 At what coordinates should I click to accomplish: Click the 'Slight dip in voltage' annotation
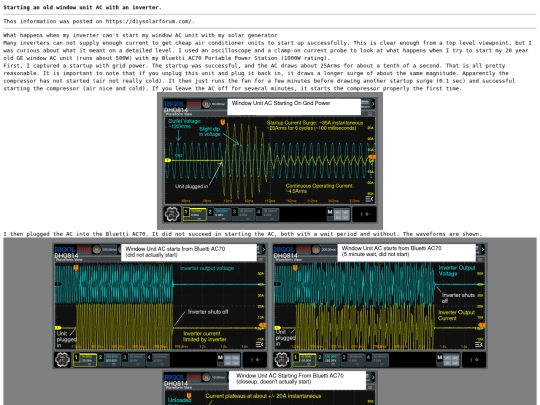coord(209,131)
